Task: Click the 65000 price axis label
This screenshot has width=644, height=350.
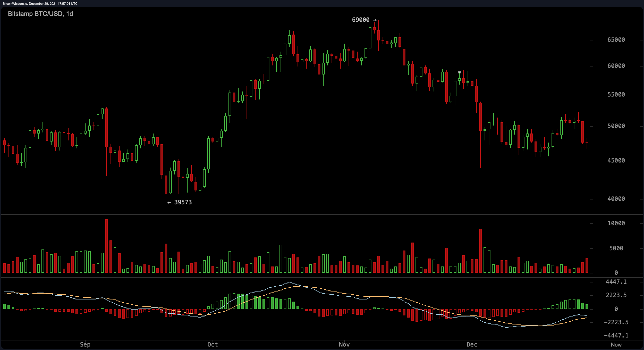Action: pos(616,40)
